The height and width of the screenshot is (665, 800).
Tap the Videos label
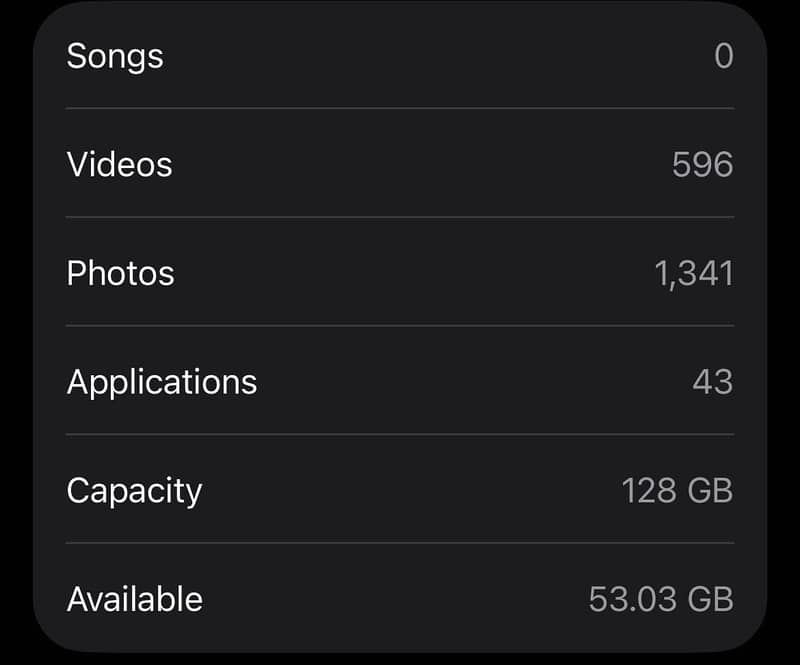click(x=119, y=164)
